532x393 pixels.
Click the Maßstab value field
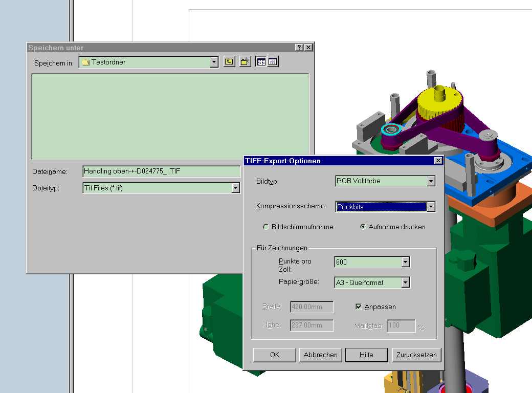point(402,325)
